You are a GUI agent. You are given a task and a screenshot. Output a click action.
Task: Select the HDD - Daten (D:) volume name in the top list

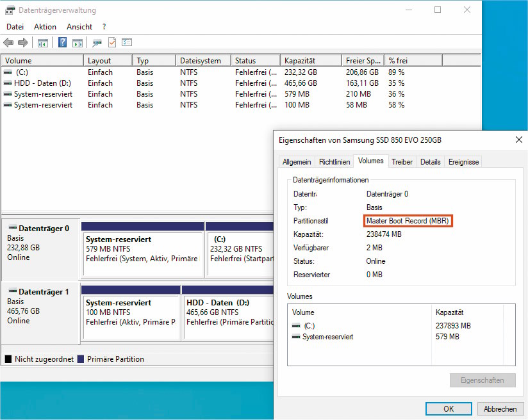pyautogui.click(x=42, y=83)
